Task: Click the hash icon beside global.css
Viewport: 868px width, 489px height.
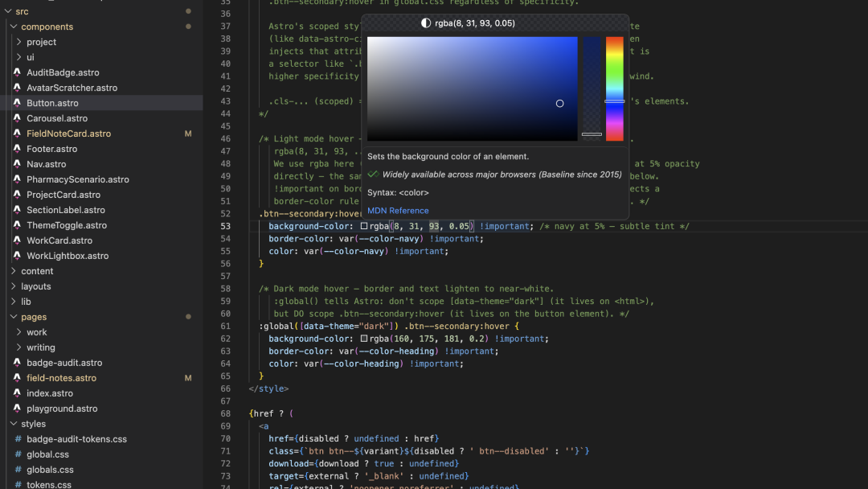Action: [18, 454]
